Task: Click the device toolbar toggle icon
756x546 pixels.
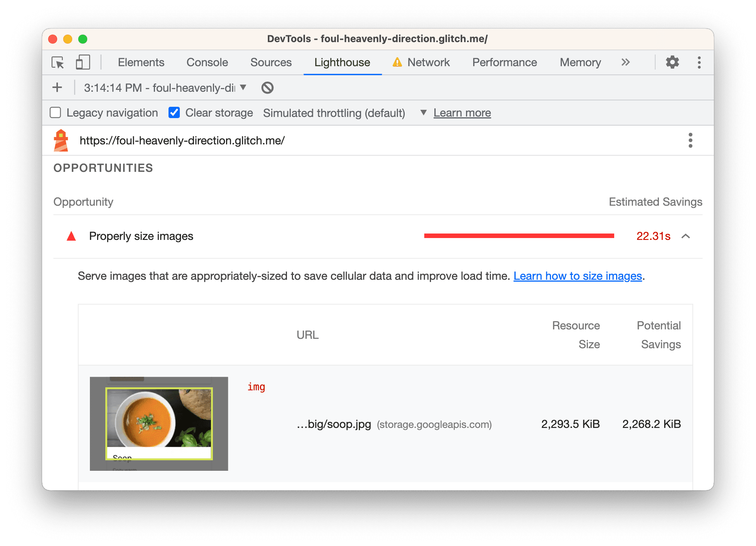Action: click(82, 62)
